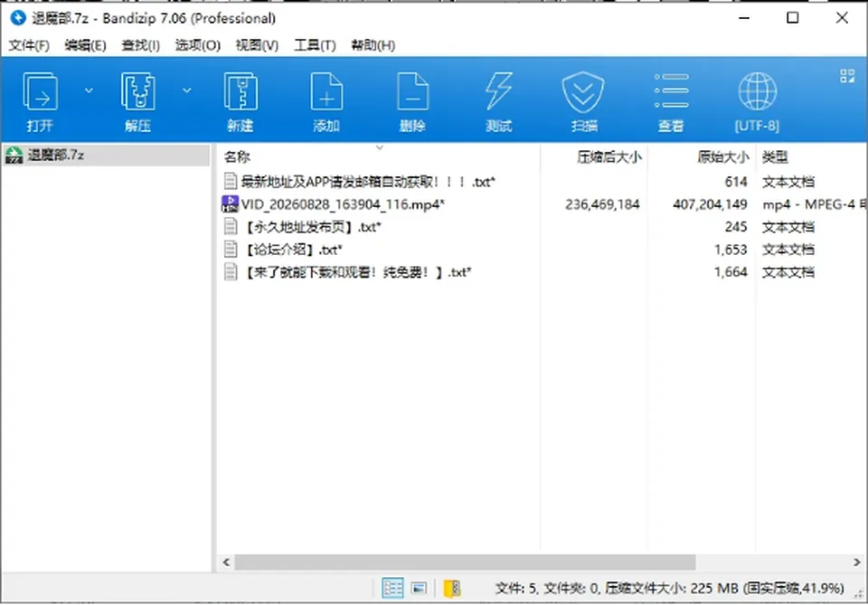Click the yellow archive icon in status bar
This screenshot has height=605, width=868.
pos(452,588)
